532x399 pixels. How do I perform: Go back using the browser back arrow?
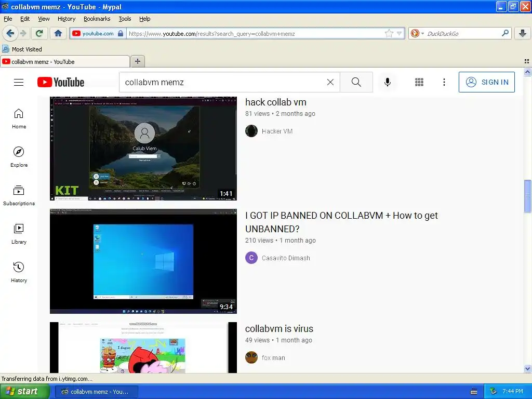pyautogui.click(x=10, y=33)
